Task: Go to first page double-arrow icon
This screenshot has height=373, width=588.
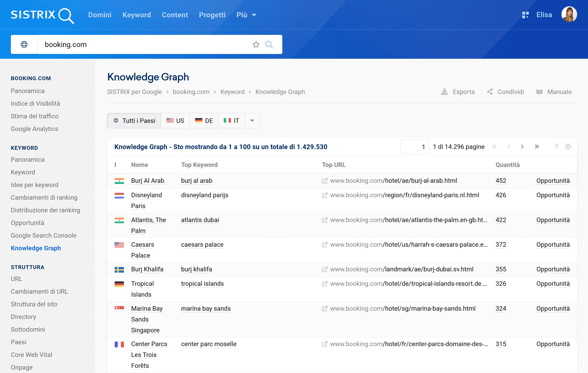Action: point(494,147)
